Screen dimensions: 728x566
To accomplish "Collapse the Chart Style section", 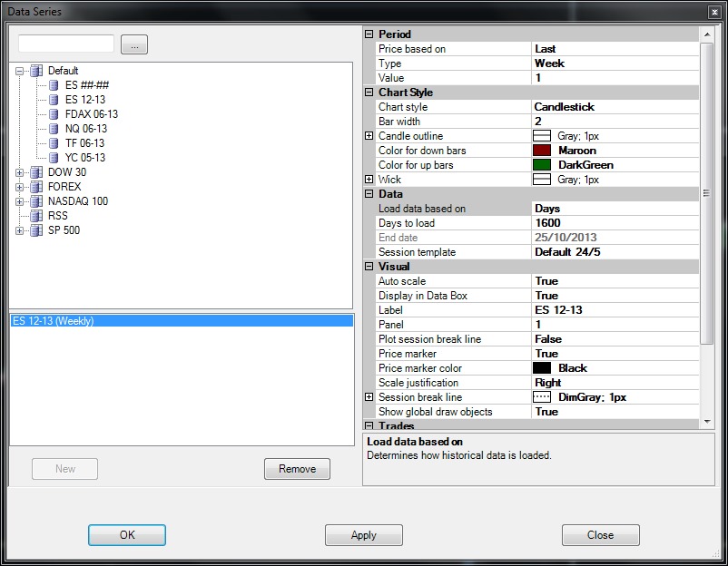I will [369, 92].
